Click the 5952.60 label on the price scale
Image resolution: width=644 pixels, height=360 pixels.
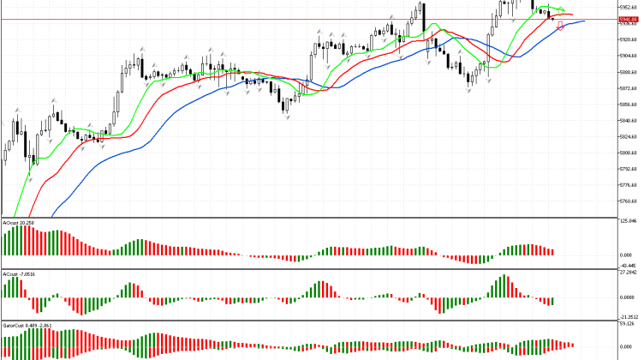click(629, 8)
